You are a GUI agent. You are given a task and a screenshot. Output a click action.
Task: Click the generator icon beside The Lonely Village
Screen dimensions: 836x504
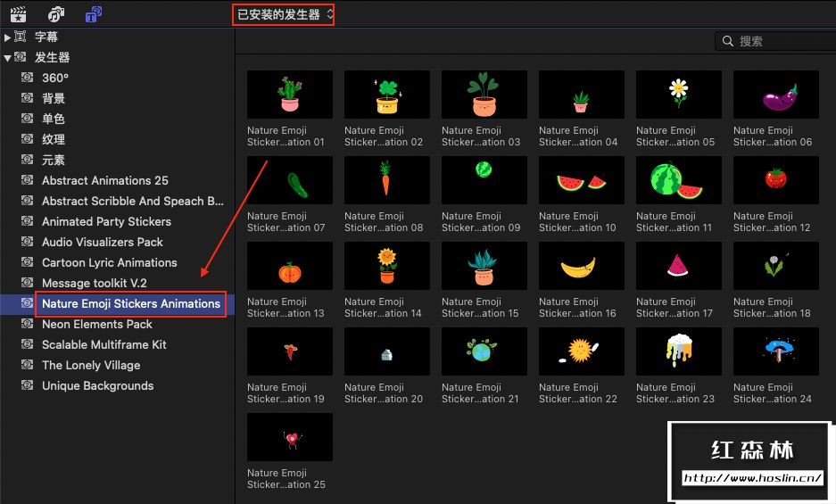(x=27, y=364)
